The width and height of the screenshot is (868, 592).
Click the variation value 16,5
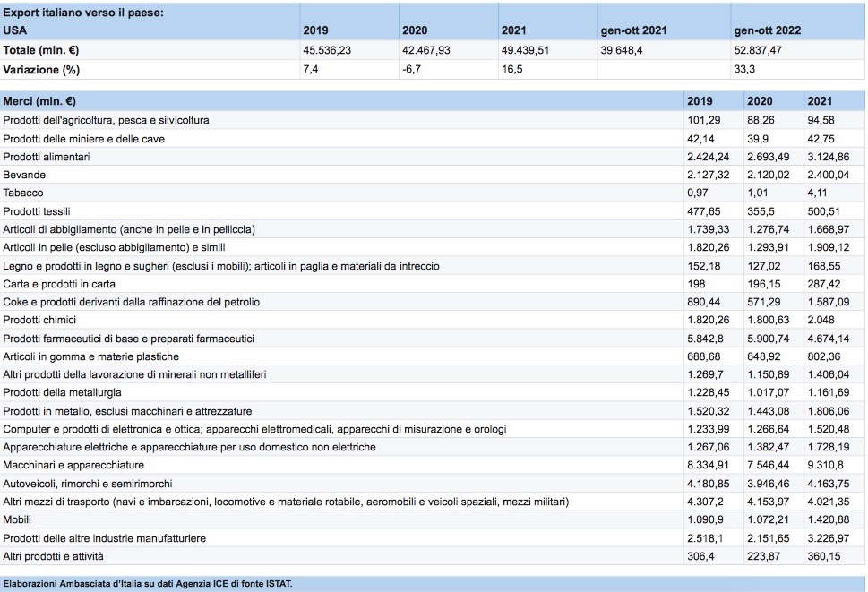[512, 69]
